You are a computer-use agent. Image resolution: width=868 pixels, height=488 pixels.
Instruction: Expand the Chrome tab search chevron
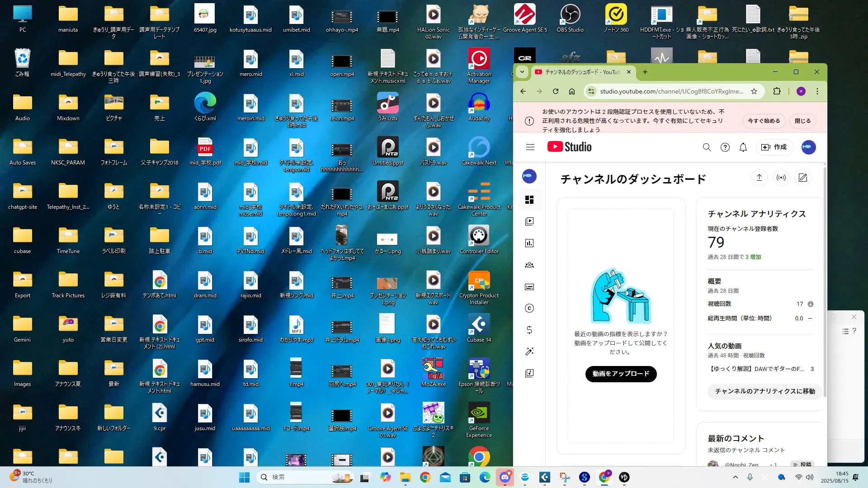tap(522, 72)
